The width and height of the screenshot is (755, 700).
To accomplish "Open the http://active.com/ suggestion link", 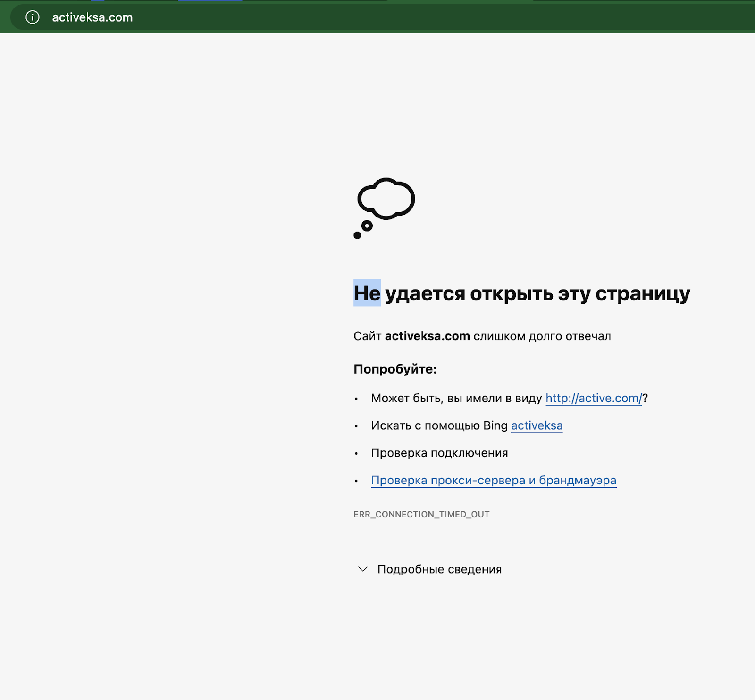I will [594, 398].
